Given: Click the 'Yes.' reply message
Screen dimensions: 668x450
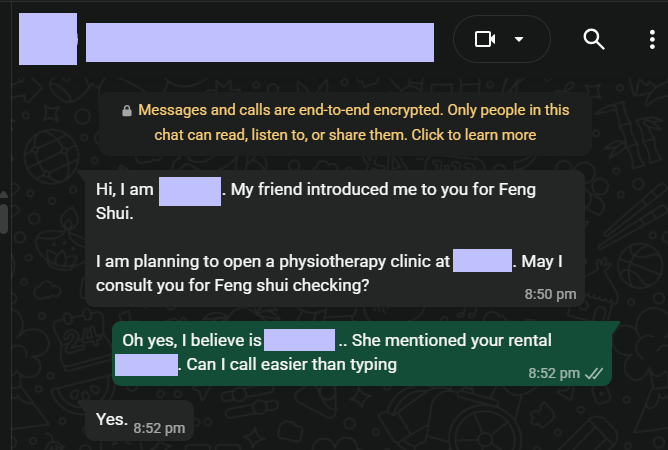Looking at the screenshot, I should click(111, 421).
